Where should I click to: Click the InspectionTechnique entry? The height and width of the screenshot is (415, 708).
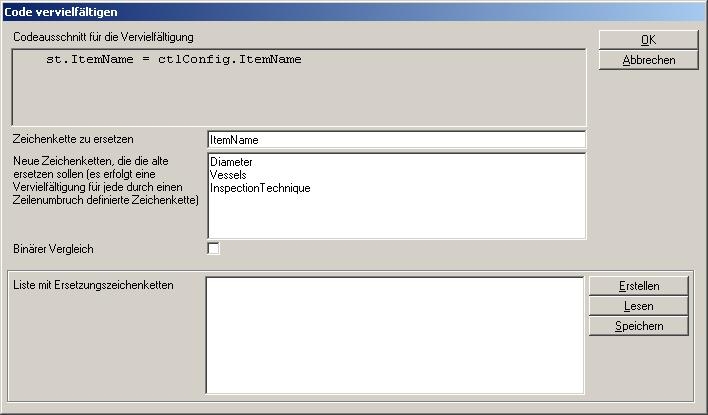point(260,188)
